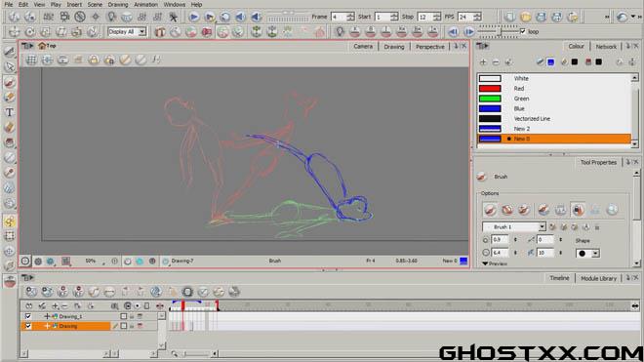The height and width of the screenshot is (362, 644).
Task: Open the brush Shape dropdown
Action: pyautogui.click(x=587, y=253)
